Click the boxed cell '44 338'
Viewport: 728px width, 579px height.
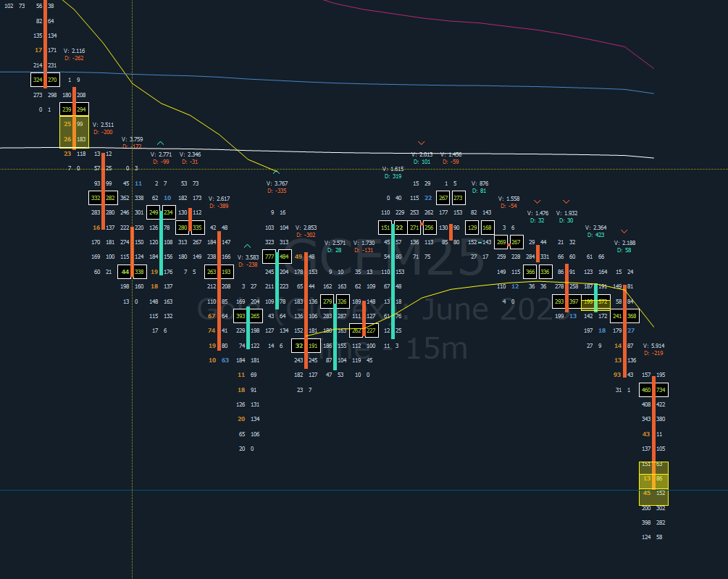tap(133, 272)
